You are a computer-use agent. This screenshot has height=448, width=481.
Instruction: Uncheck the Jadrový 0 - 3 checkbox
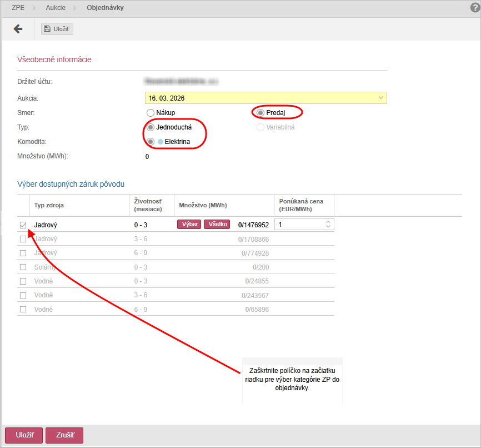click(x=23, y=225)
